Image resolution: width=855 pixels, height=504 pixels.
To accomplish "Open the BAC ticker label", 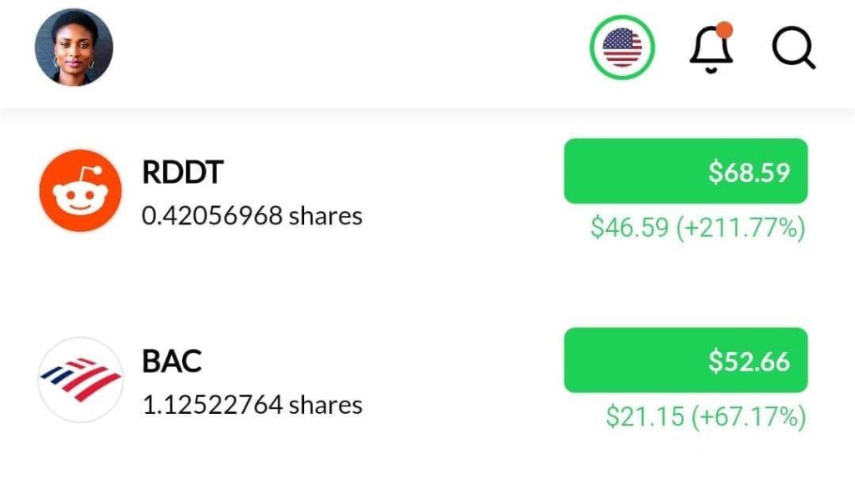I will 172,362.
